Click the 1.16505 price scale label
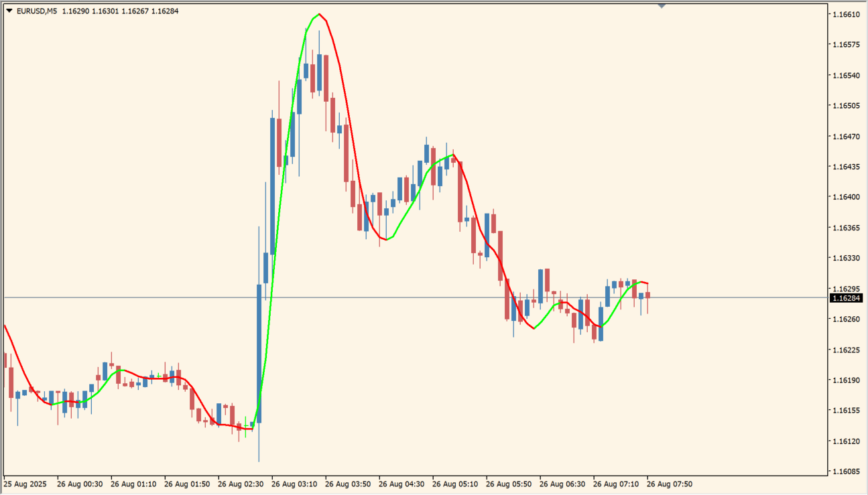This screenshot has width=868, height=495. [x=846, y=106]
